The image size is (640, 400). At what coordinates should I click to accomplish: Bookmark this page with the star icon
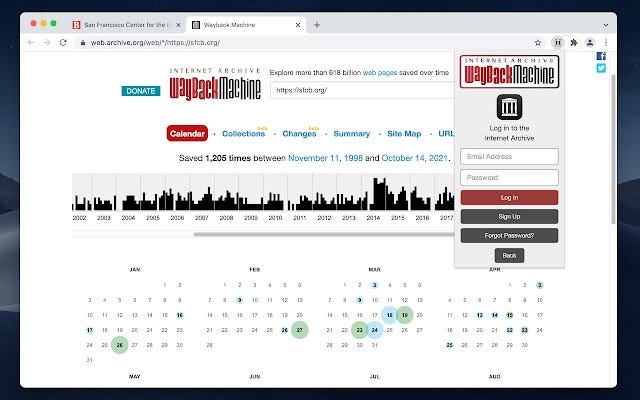point(538,43)
